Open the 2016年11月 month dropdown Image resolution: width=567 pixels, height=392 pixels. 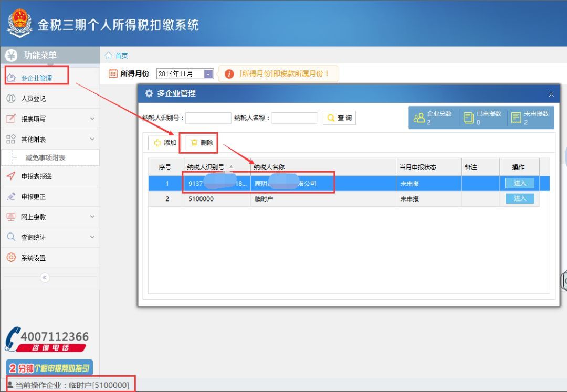pyautogui.click(x=208, y=73)
